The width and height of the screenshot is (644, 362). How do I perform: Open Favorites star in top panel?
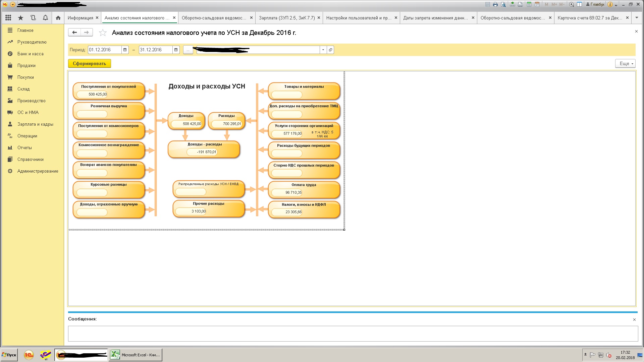coord(21,18)
